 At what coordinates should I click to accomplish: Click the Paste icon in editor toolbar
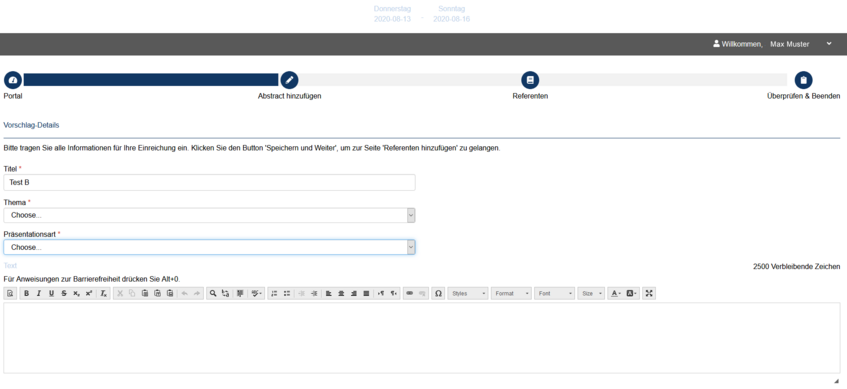145,293
